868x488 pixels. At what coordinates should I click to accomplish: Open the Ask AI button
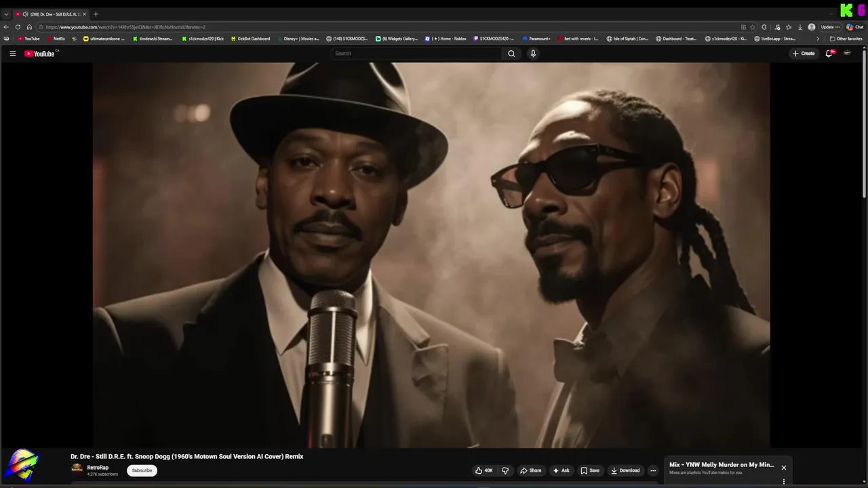click(561, 470)
